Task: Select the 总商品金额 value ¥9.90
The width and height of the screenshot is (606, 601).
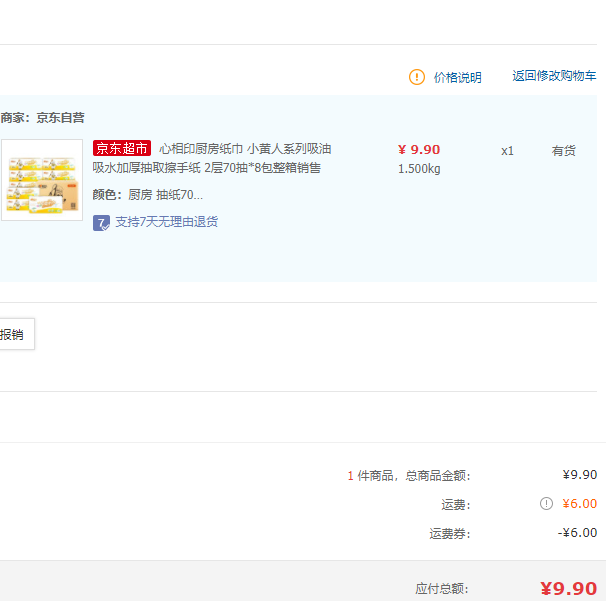Action: [580, 475]
